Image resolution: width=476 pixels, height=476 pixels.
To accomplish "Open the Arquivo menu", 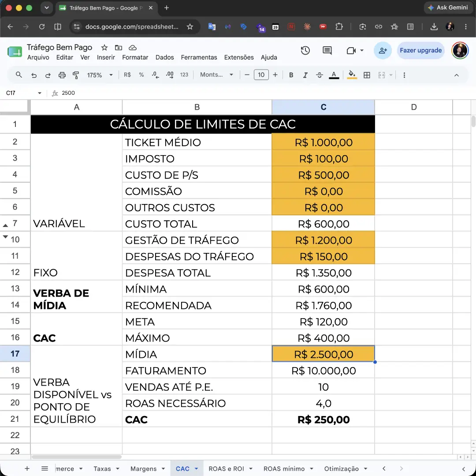I will pos(38,57).
